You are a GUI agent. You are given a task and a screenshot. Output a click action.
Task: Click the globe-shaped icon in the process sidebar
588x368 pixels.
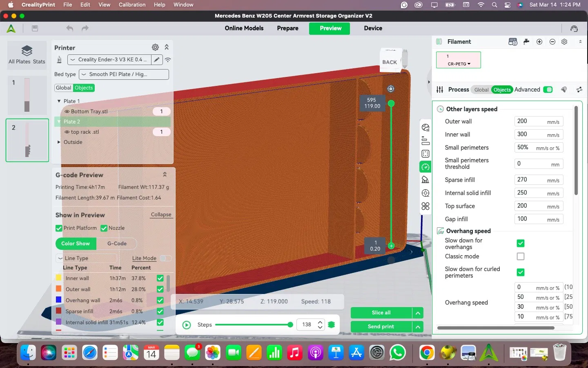coord(425,128)
